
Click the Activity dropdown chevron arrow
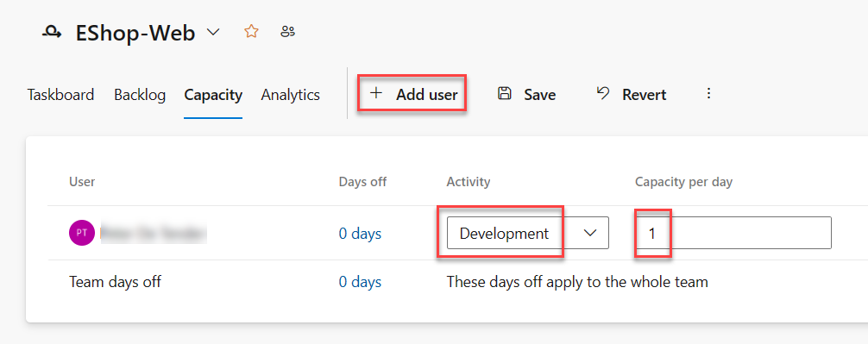pos(591,234)
